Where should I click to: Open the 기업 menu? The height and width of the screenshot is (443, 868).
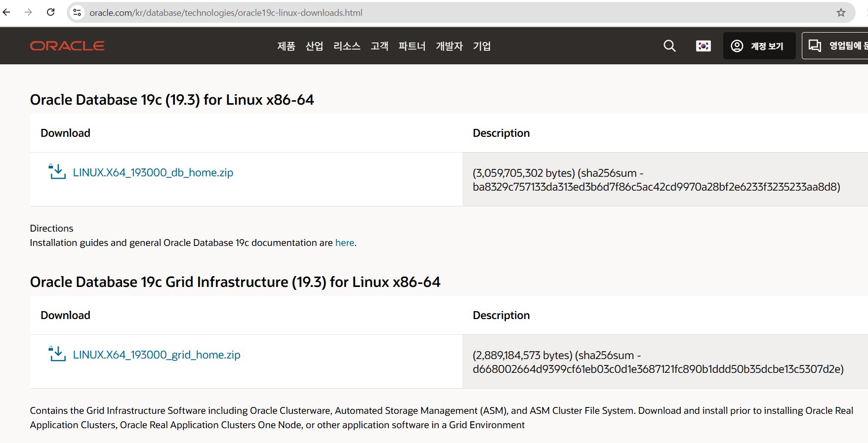click(482, 46)
